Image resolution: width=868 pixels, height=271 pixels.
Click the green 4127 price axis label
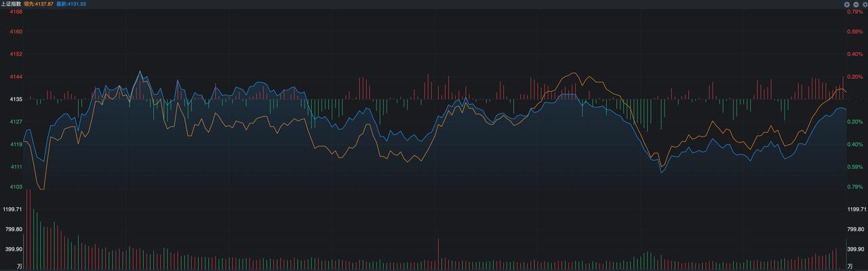pos(16,122)
